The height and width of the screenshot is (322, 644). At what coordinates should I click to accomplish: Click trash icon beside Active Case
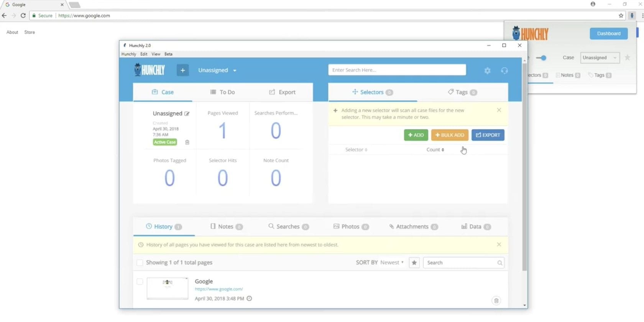[x=187, y=142]
